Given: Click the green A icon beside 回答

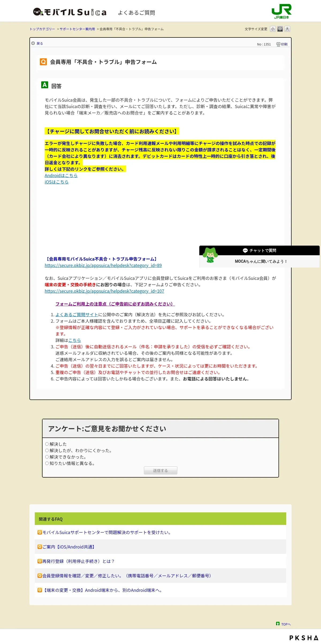Looking at the screenshot, I should [x=45, y=85].
